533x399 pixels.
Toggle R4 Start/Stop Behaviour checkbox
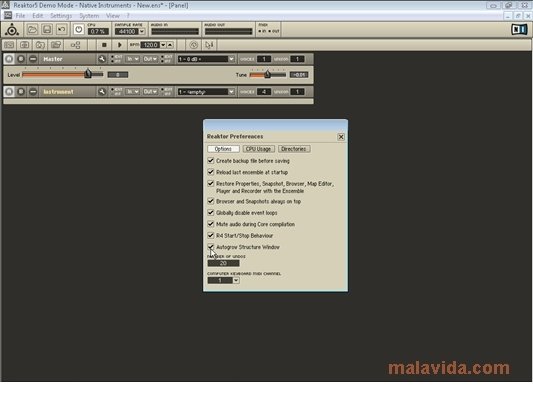211,235
